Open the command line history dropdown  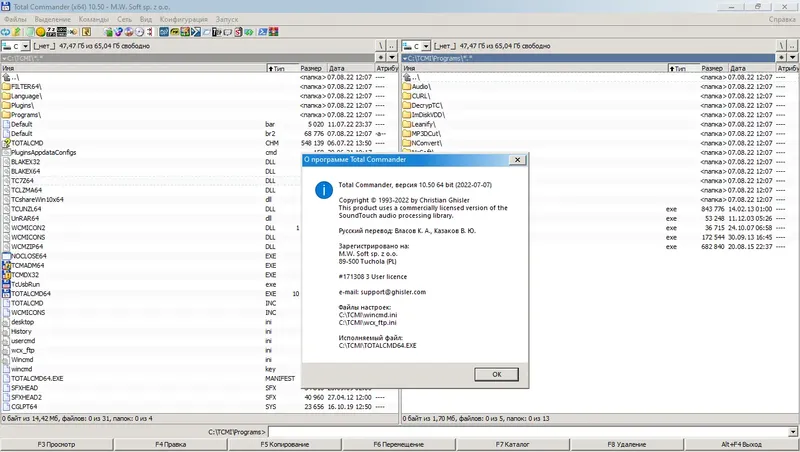tap(793, 432)
